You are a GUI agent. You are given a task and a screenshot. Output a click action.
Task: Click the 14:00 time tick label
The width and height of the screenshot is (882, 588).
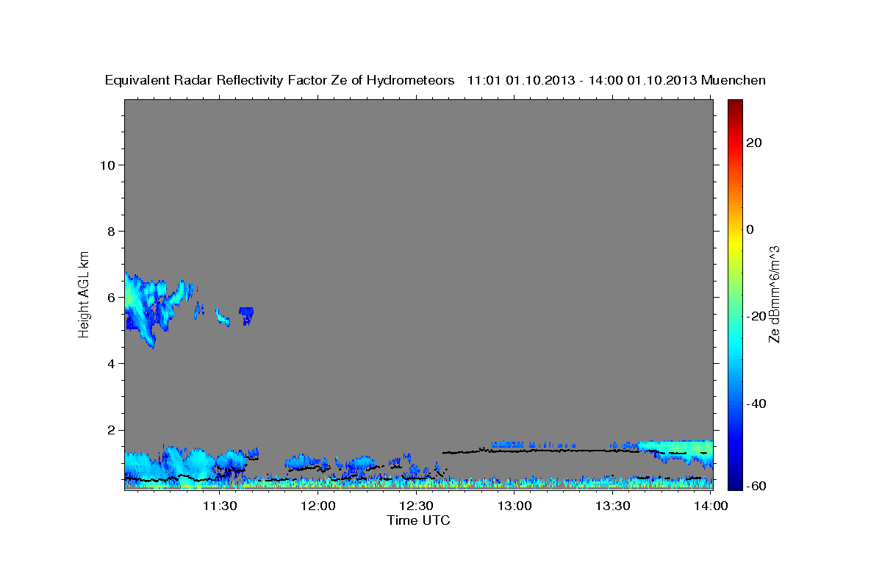pos(711,506)
